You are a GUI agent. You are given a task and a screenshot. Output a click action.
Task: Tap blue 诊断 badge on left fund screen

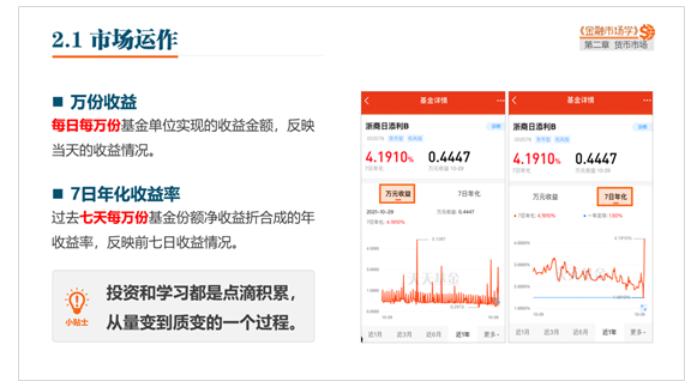click(x=496, y=126)
